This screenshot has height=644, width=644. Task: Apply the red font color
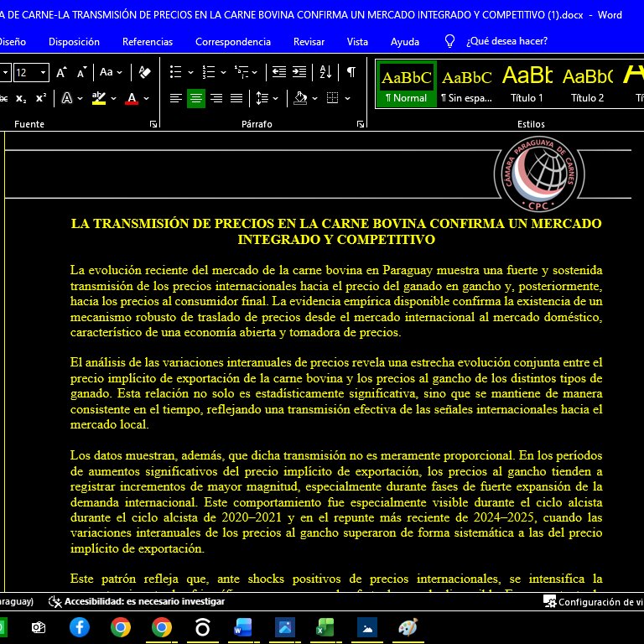[132, 99]
